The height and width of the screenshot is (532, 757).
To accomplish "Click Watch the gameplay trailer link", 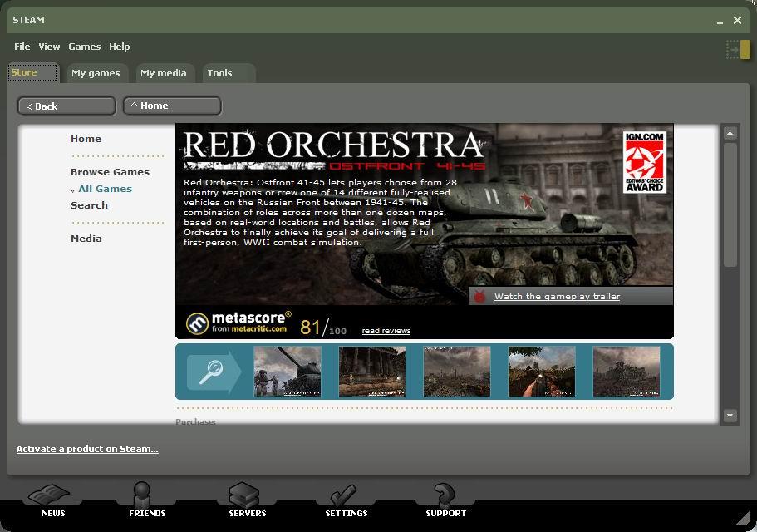I will coord(557,297).
